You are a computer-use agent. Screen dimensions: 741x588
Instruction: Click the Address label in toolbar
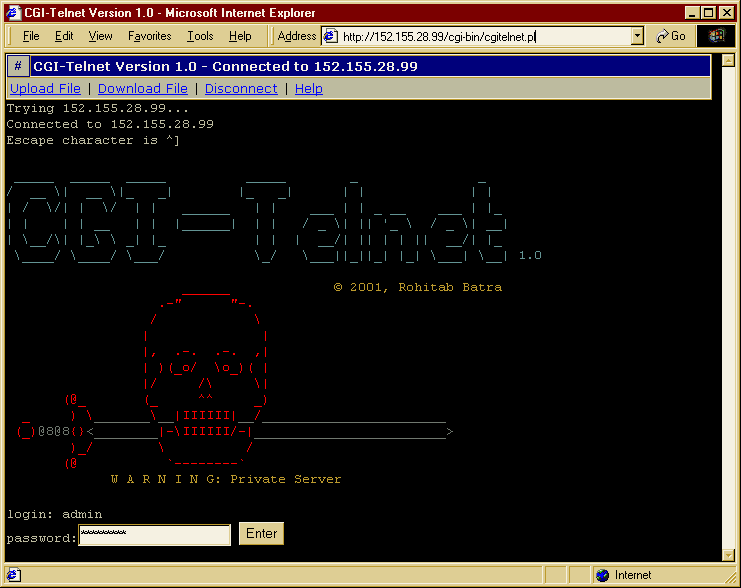(297, 36)
